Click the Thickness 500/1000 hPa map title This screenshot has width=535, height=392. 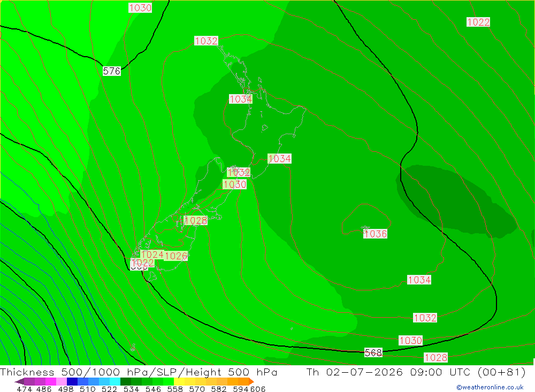click(x=139, y=372)
